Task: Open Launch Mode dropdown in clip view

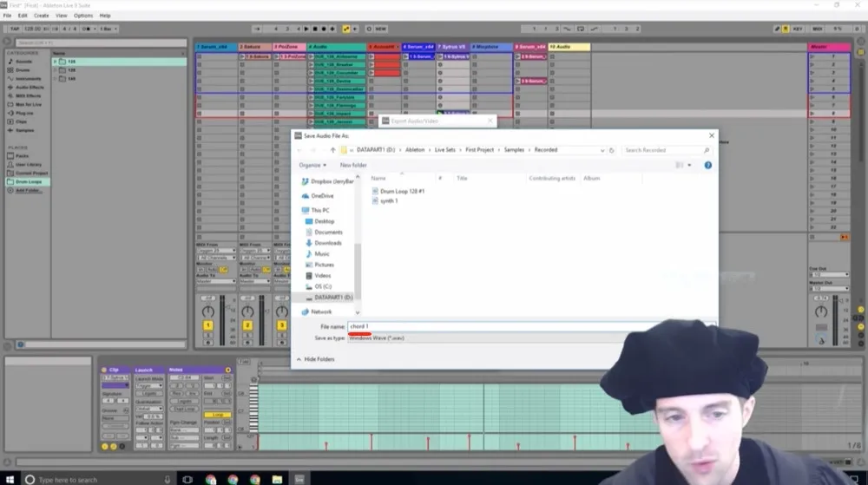Action: (x=148, y=386)
